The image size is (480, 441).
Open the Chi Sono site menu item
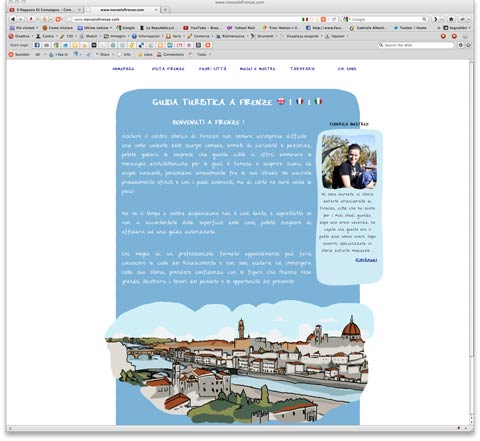pyautogui.click(x=347, y=69)
